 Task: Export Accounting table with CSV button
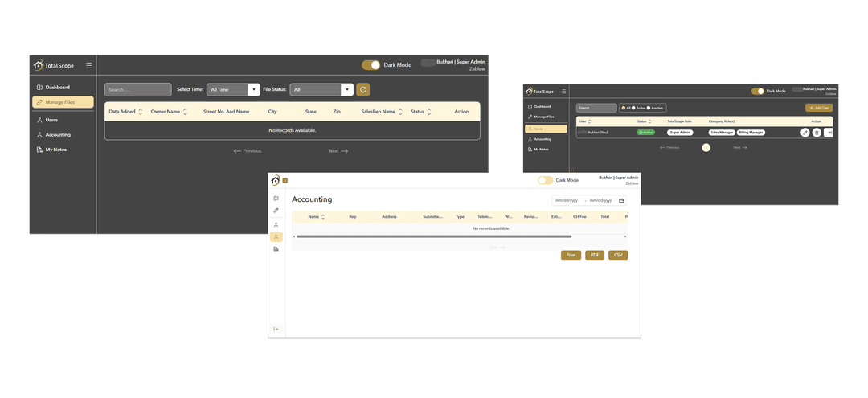[x=618, y=255]
